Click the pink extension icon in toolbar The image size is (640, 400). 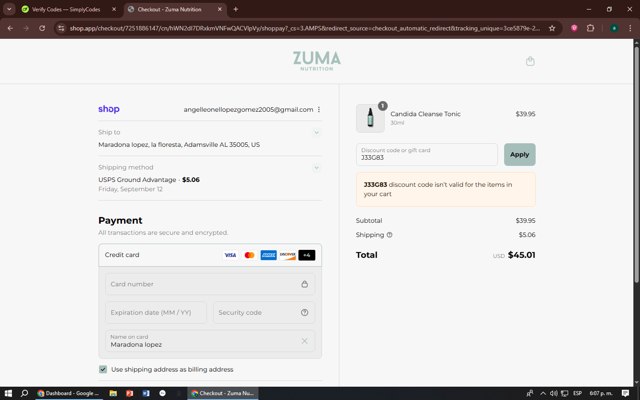click(x=574, y=28)
